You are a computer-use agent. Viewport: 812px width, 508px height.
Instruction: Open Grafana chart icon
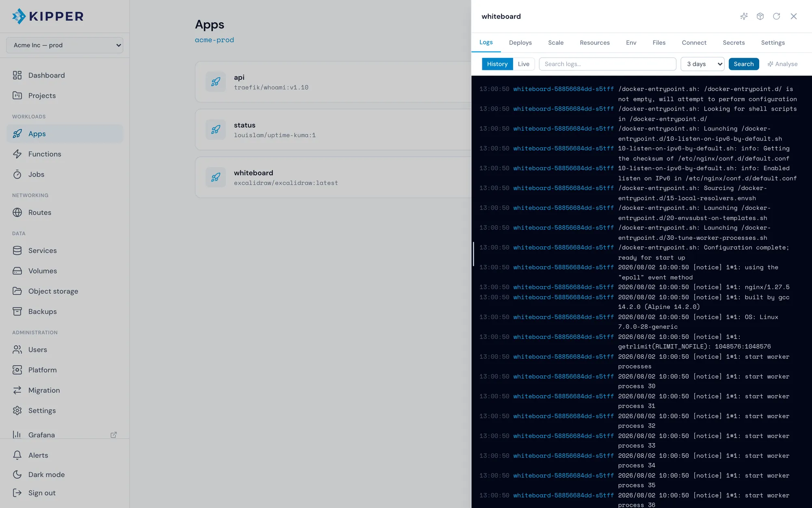[x=17, y=434]
